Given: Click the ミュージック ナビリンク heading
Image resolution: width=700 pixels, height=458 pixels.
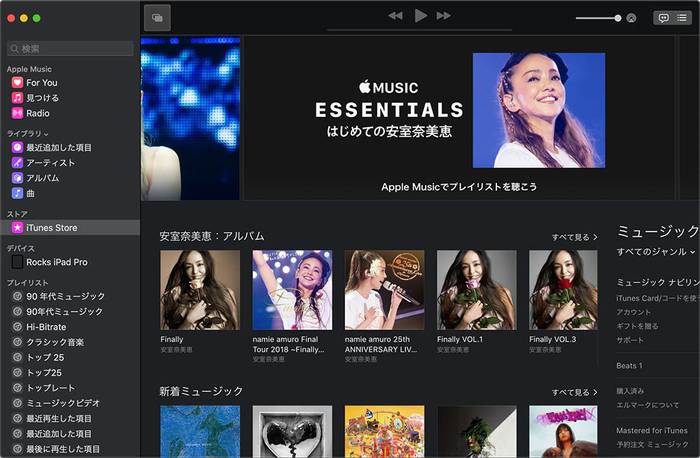Looking at the screenshot, I should point(658,282).
